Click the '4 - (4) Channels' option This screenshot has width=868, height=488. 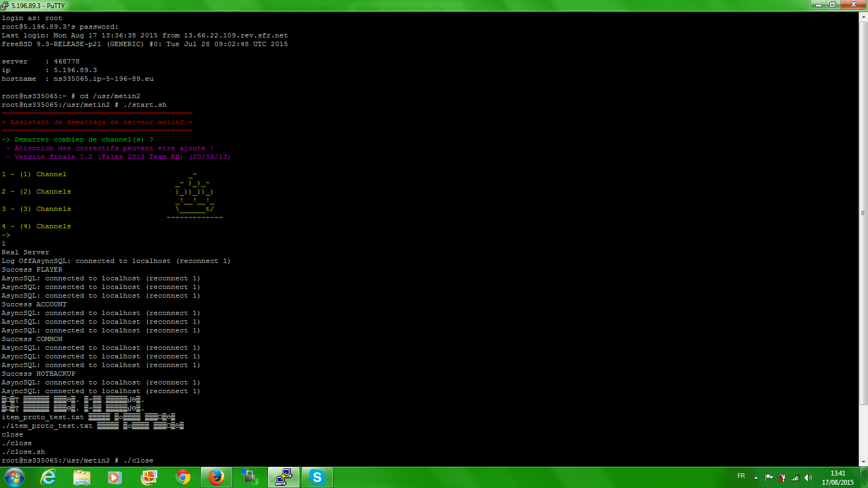[36, 226]
